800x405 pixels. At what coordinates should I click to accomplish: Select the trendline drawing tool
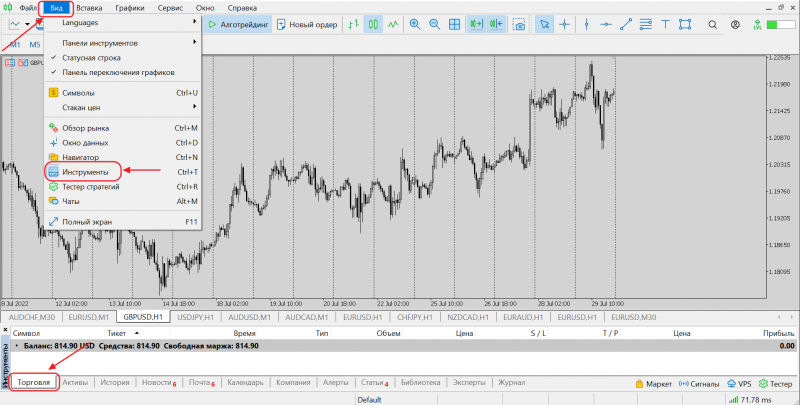pyautogui.click(x=626, y=24)
